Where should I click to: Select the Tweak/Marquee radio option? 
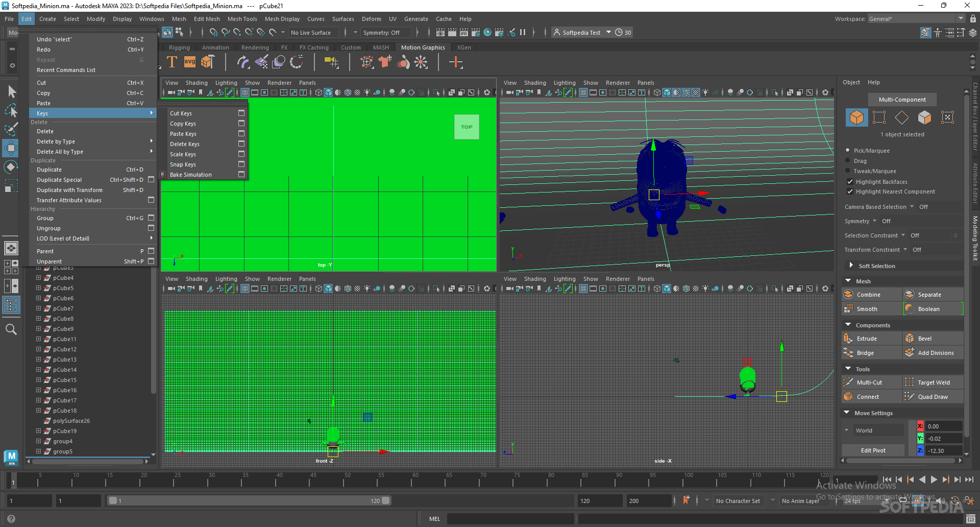(848, 171)
